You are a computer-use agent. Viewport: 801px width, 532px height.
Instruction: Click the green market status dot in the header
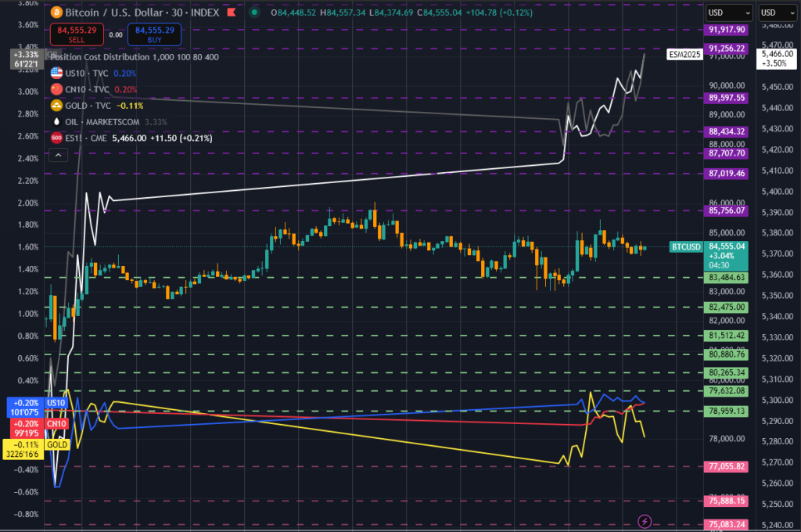click(253, 13)
